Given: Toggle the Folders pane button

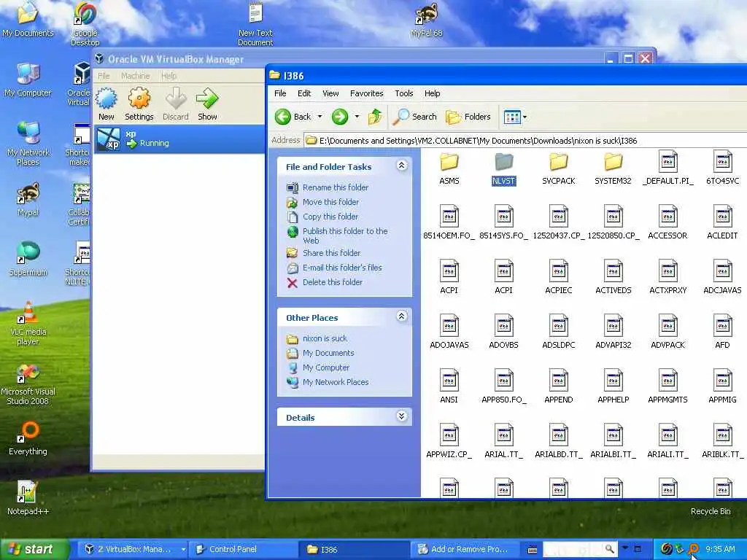Looking at the screenshot, I should tap(468, 117).
